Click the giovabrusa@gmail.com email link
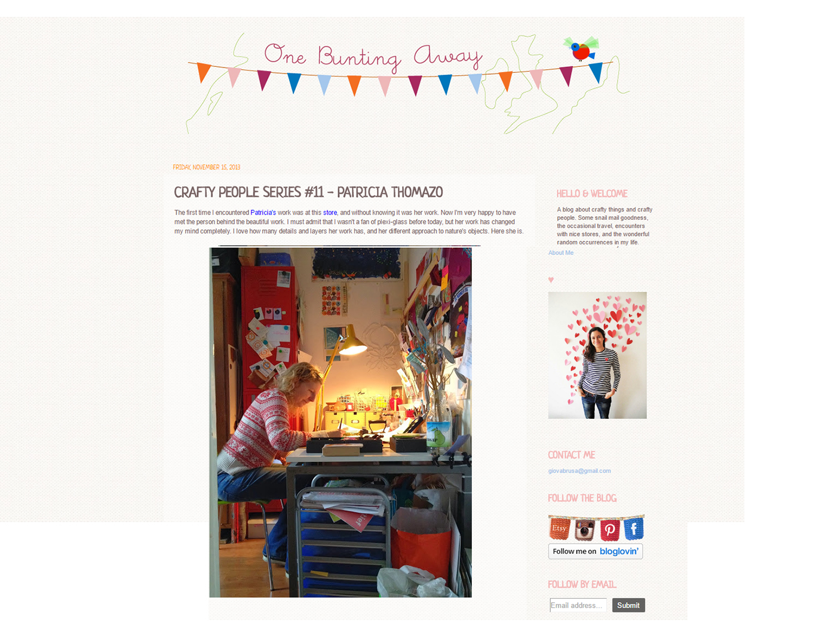This screenshot has height=644, width=813. point(579,471)
